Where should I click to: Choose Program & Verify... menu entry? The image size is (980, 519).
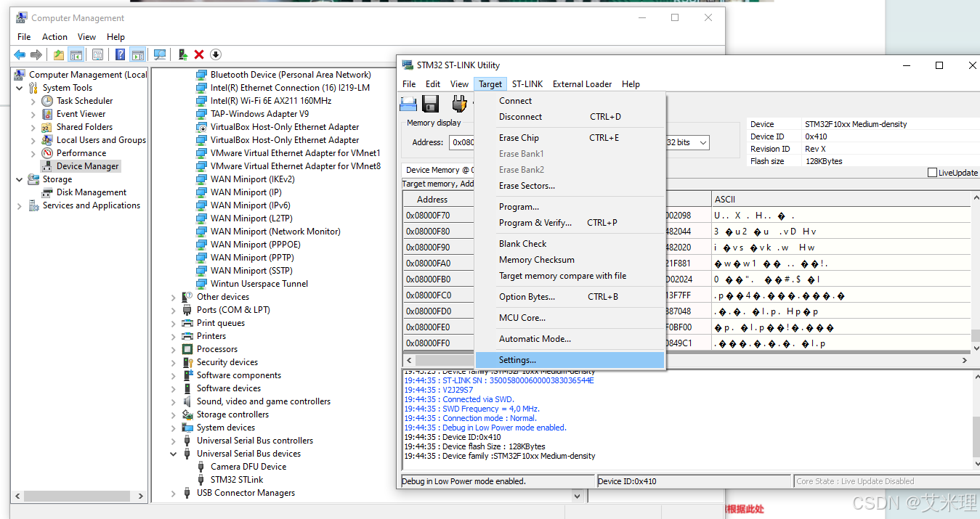[570, 223]
